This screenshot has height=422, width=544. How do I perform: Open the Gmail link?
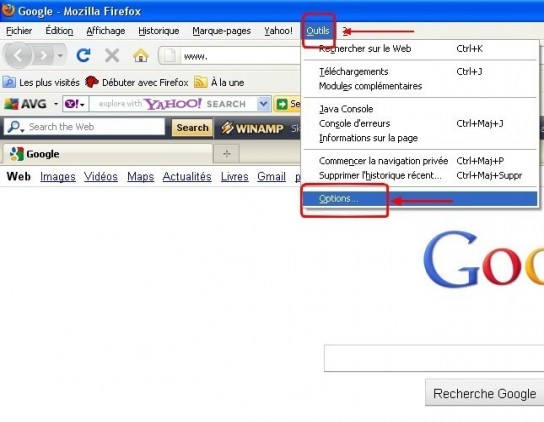271,177
